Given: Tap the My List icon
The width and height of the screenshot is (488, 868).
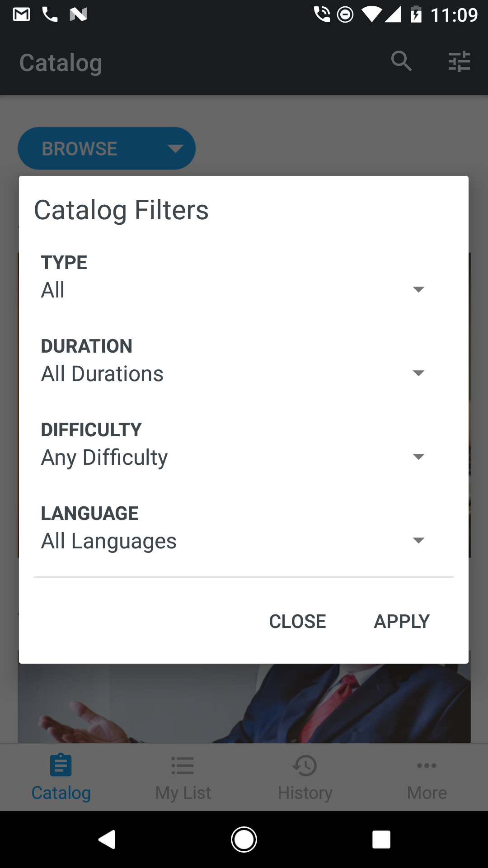Looking at the screenshot, I should tap(183, 765).
